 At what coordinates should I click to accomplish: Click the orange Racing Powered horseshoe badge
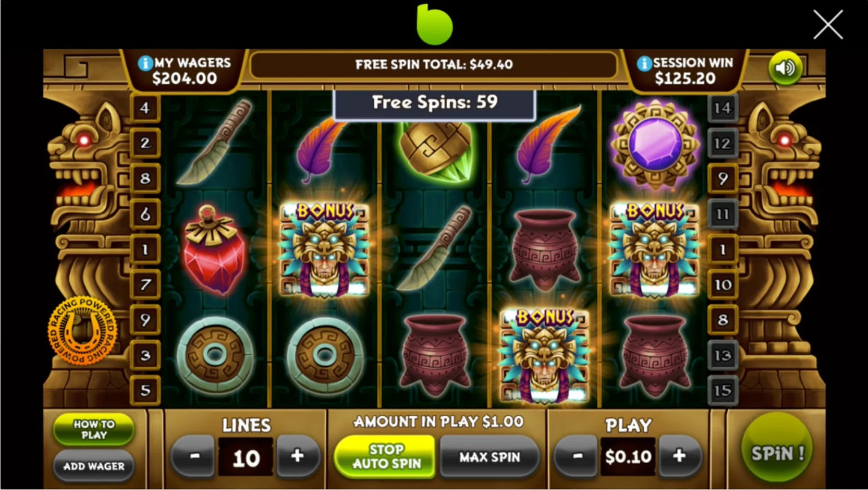(x=82, y=331)
